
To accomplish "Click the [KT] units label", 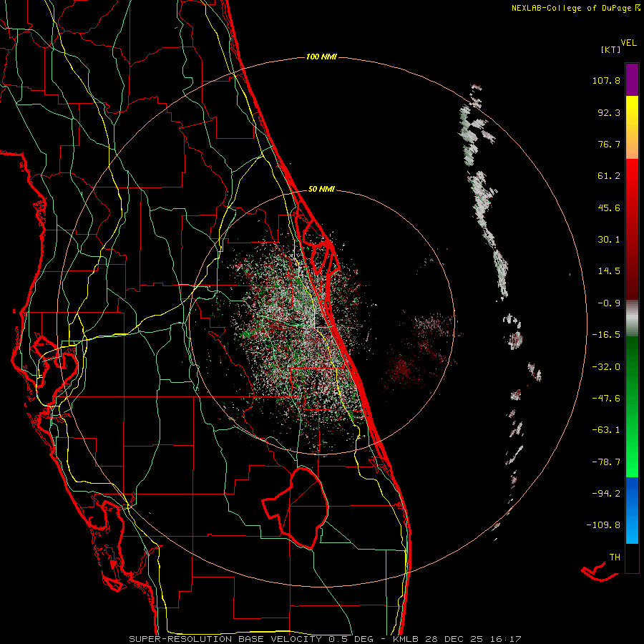I will point(611,49).
